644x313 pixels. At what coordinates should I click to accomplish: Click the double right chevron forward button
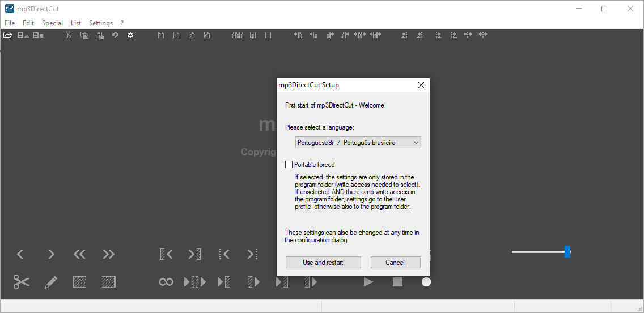click(108, 254)
